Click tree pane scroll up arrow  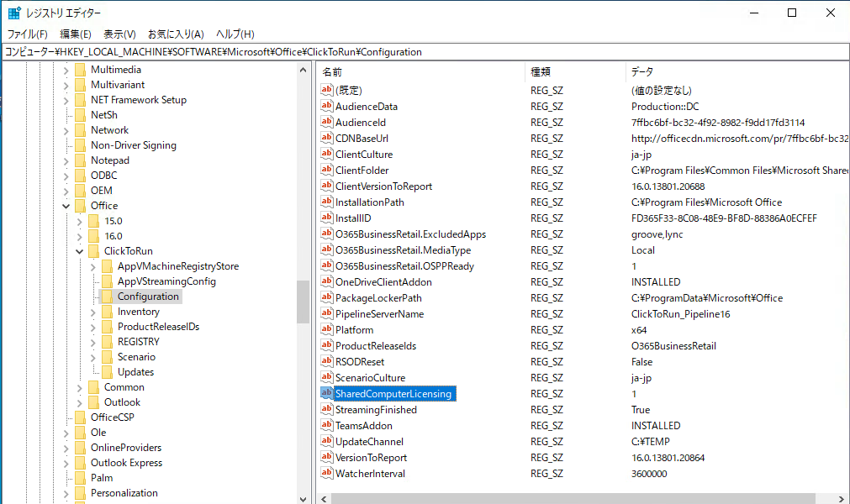pyautogui.click(x=303, y=70)
